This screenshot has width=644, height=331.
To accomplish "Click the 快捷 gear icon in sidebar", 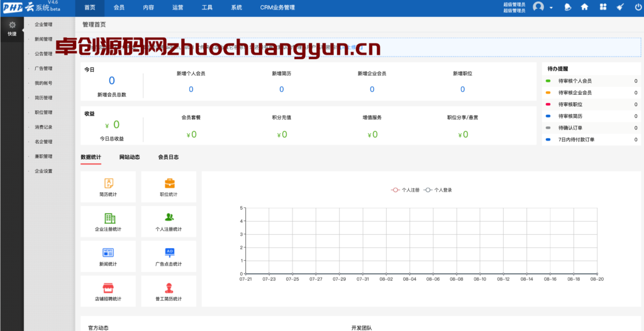I will tap(12, 25).
